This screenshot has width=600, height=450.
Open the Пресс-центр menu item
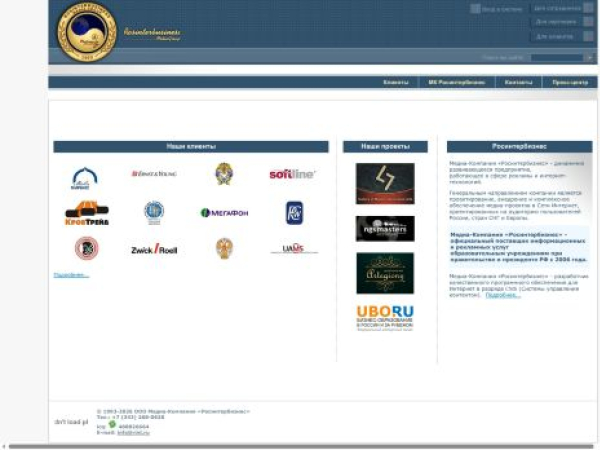click(570, 82)
